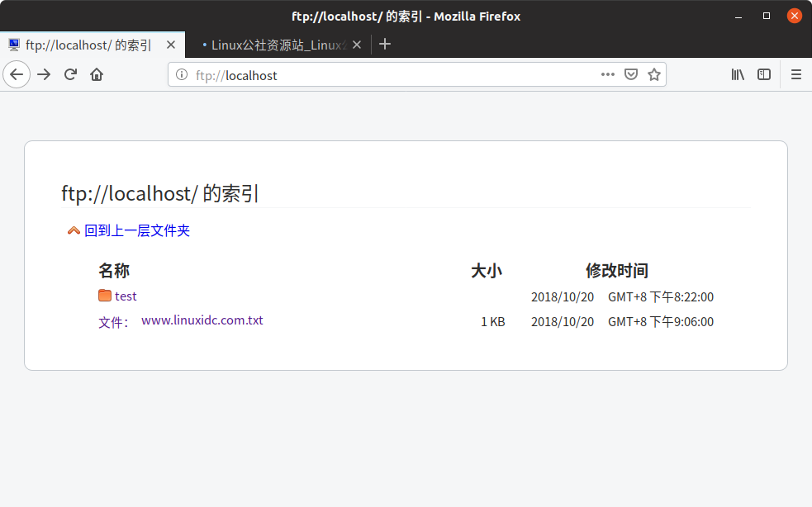
Task: Reload the FTP index page
Action: (70, 74)
